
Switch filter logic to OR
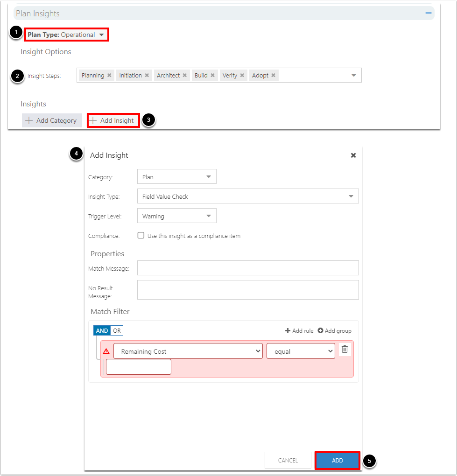pos(117,330)
